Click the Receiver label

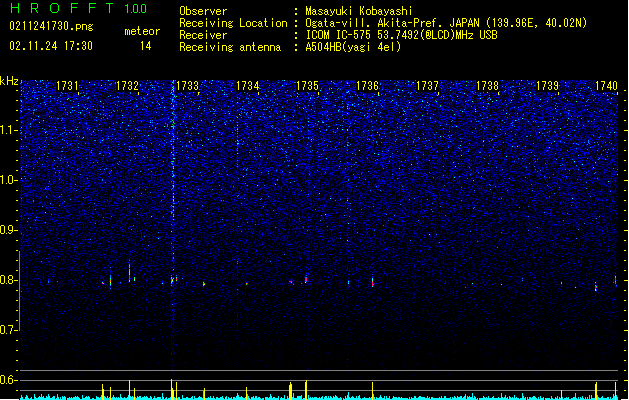203,35
